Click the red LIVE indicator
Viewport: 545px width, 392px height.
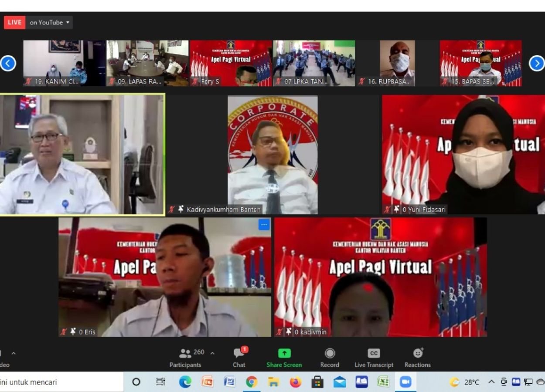[14, 23]
